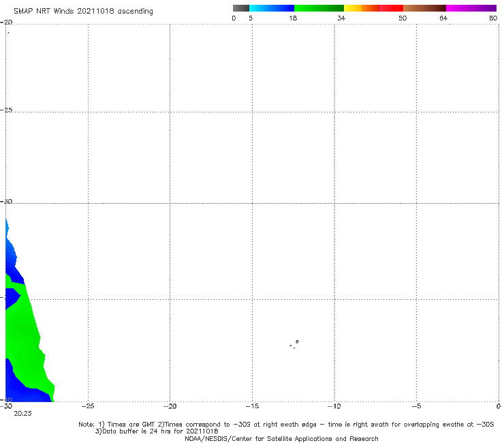
Task: Click color bar label '50'
Action: click(x=403, y=18)
